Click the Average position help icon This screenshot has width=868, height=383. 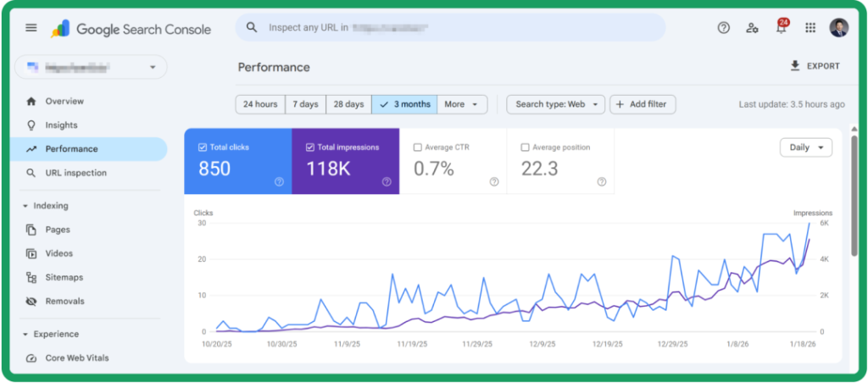click(602, 181)
